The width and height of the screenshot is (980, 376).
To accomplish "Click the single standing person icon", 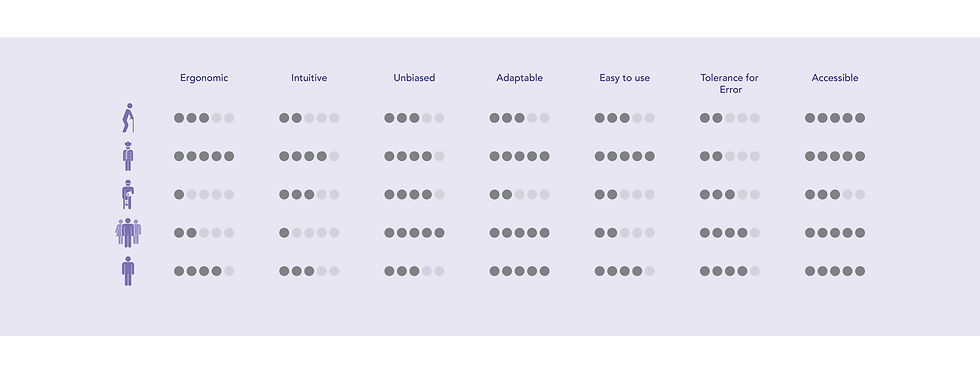I will (128, 271).
